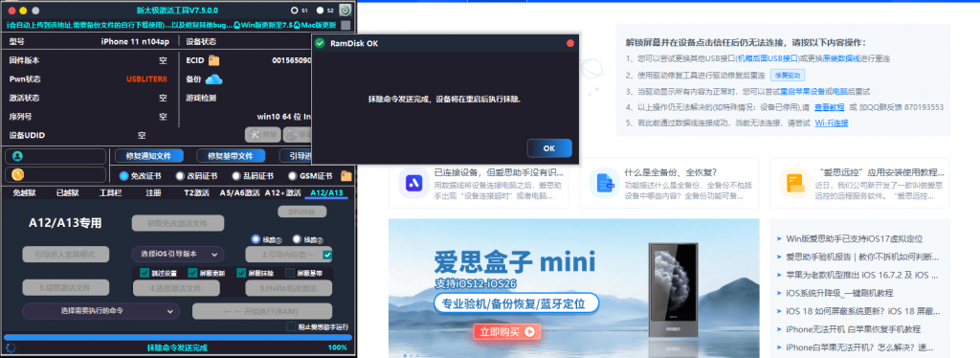Select the S1 radio option
Viewport: 980px width, 358px height.
click(295, 11)
